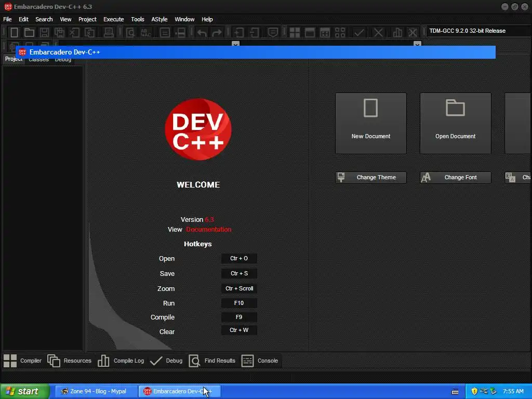The width and height of the screenshot is (532, 399).
Task: Click the Indent toolbar icon
Action: pyautogui.click(x=238, y=33)
